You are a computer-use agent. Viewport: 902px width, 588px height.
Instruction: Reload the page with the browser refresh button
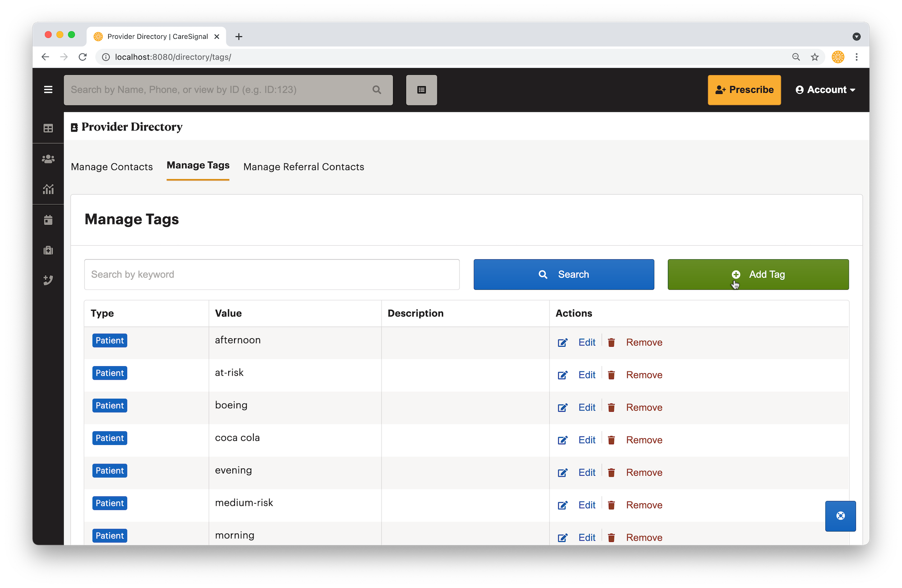(83, 57)
